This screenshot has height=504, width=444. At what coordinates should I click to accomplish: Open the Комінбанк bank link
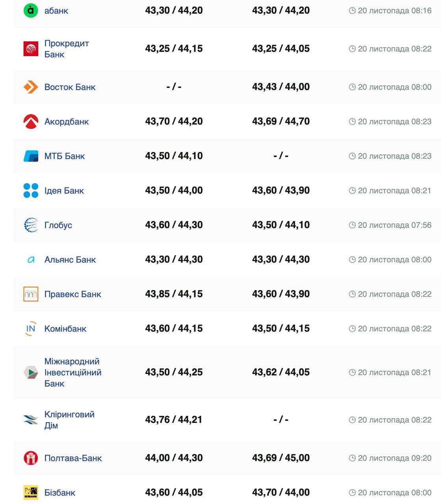tap(65, 329)
